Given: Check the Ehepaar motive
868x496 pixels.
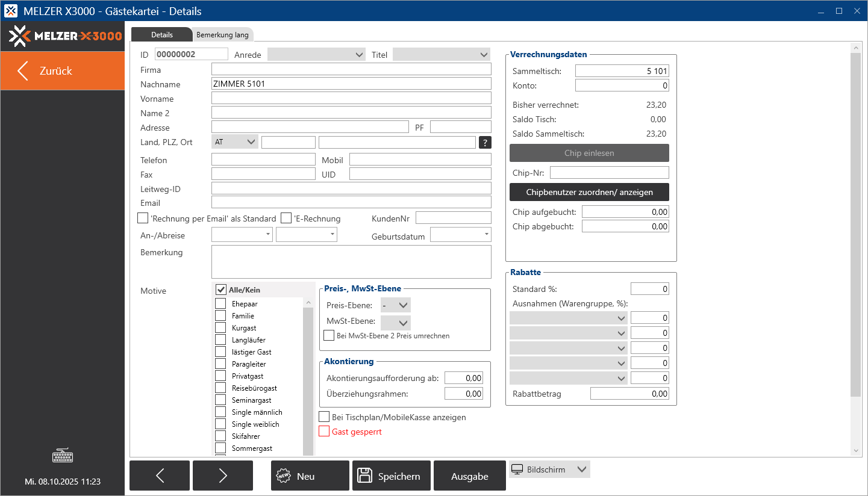Looking at the screenshot, I should [x=220, y=303].
